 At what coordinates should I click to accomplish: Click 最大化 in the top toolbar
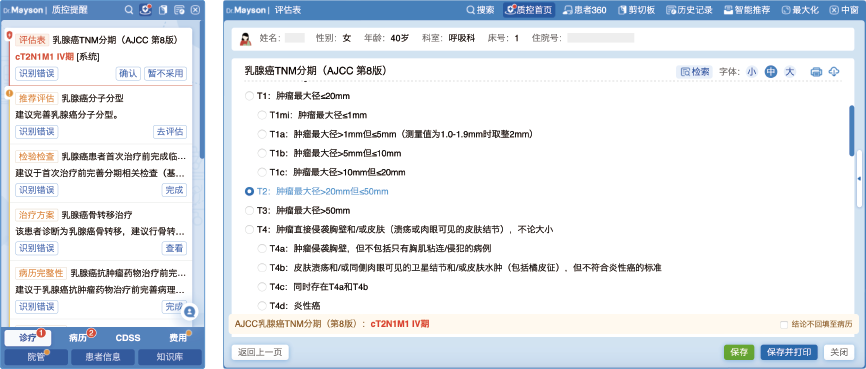click(x=800, y=9)
